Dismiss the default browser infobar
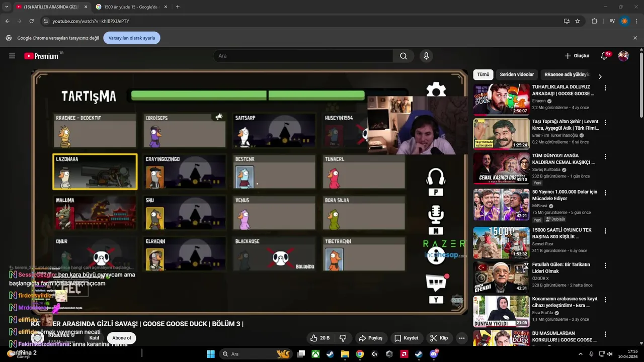 635,38
